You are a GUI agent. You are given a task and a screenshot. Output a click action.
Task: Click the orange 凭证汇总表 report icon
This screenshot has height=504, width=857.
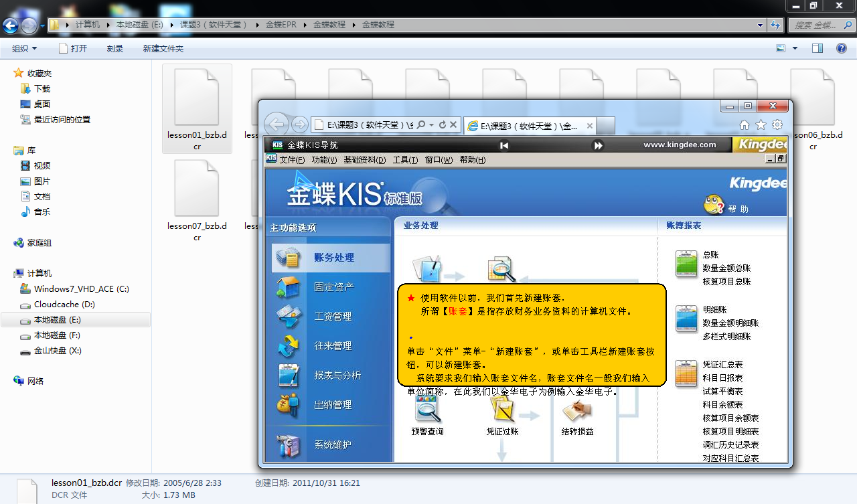coord(686,373)
